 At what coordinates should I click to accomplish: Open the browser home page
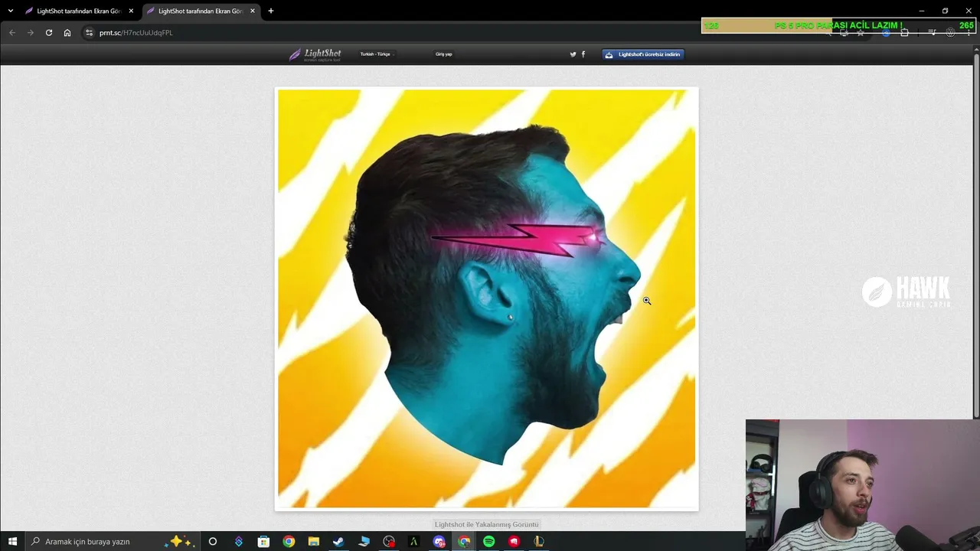click(x=67, y=33)
